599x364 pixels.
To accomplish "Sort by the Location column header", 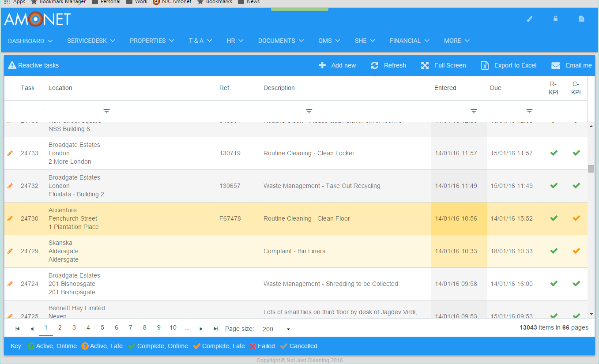I will coord(60,88).
